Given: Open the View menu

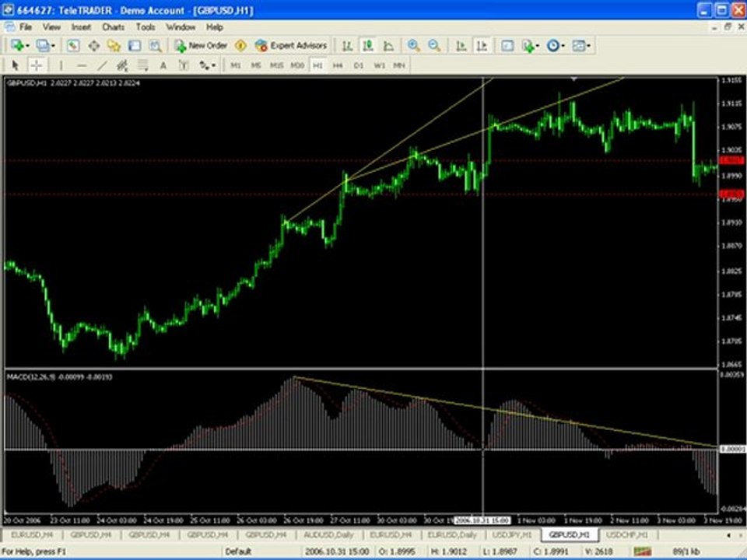Looking at the screenshot, I should pos(51,27).
